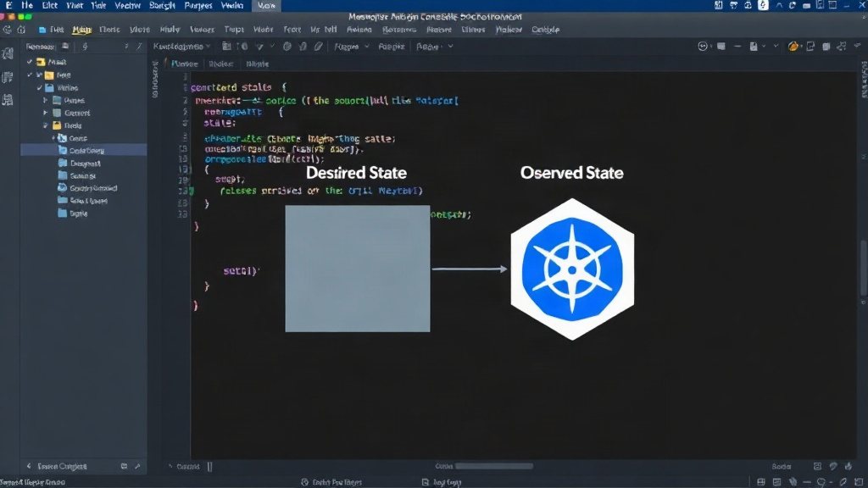Open the last dropdown chevron in the left editor toolbar
The width and height of the screenshot is (868, 488).
[x=451, y=47]
